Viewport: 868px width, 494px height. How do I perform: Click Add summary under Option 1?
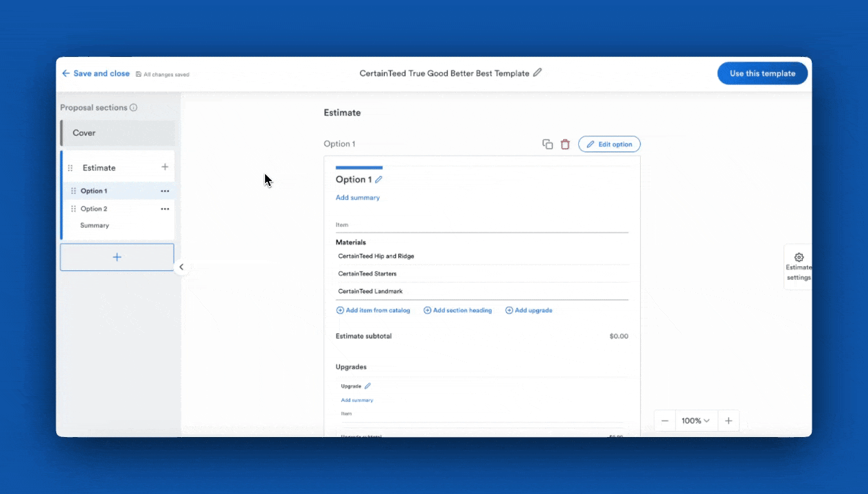tap(358, 198)
